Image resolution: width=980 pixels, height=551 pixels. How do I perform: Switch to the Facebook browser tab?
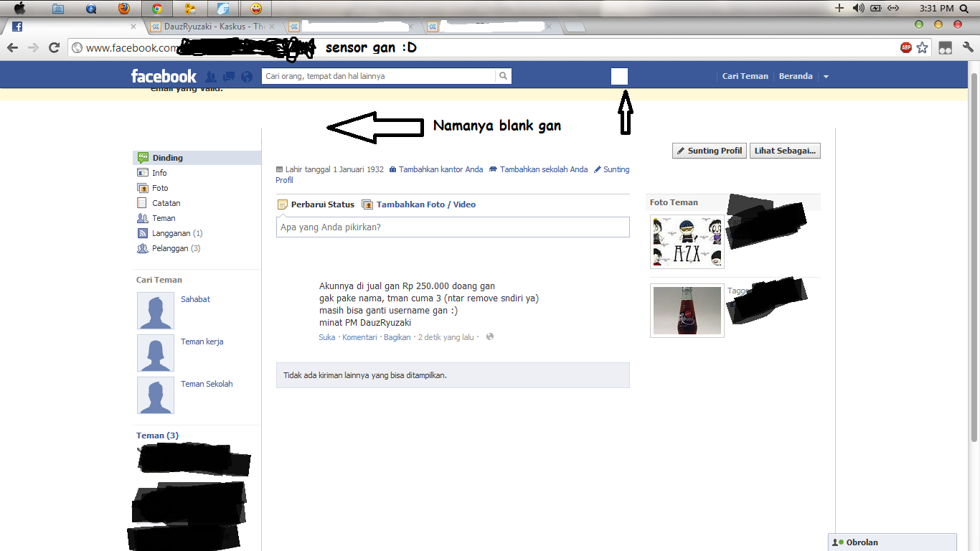[x=72, y=26]
